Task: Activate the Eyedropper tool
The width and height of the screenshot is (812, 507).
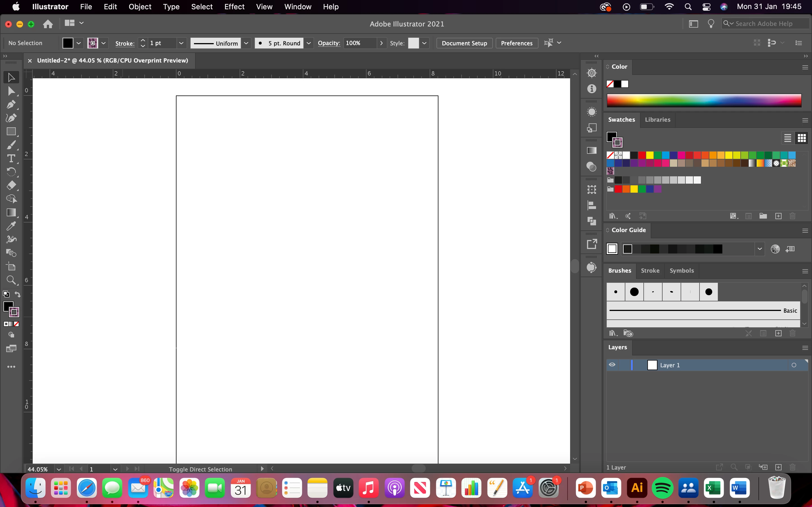Action: pos(11,226)
